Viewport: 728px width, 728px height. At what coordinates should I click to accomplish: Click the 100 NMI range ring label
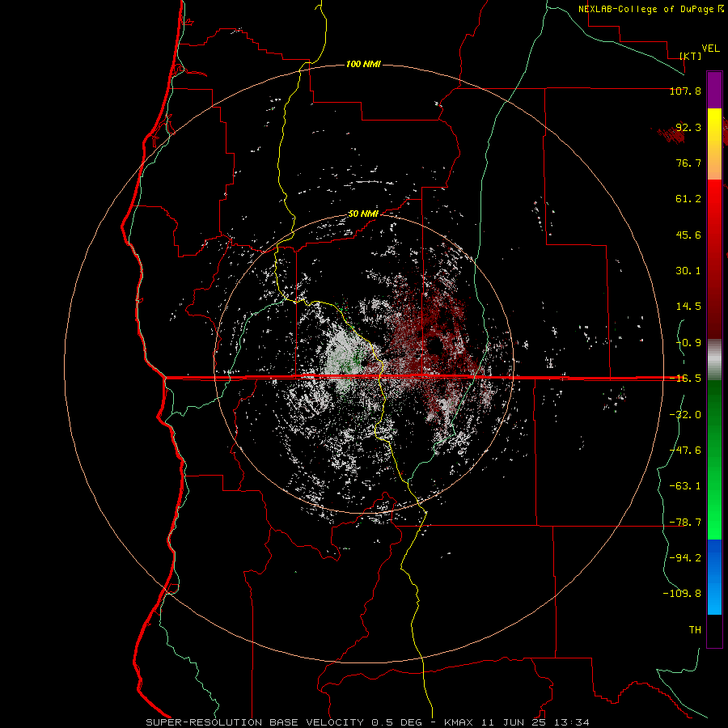[363, 64]
